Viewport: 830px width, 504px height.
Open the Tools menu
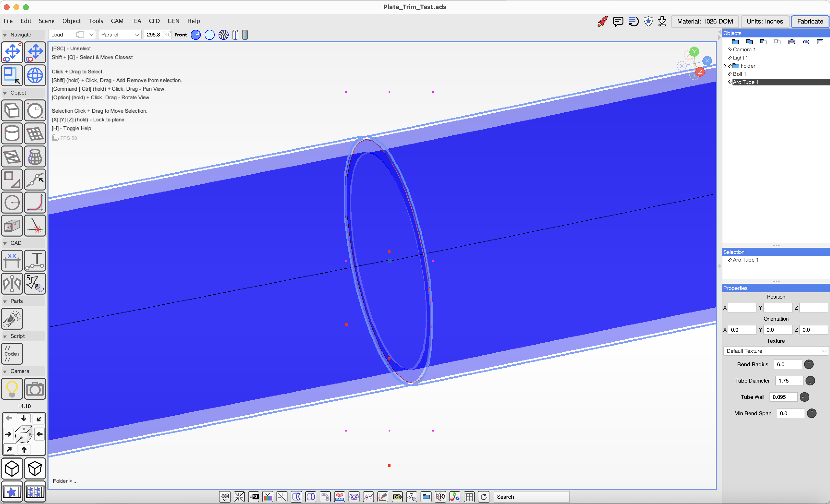pyautogui.click(x=96, y=21)
